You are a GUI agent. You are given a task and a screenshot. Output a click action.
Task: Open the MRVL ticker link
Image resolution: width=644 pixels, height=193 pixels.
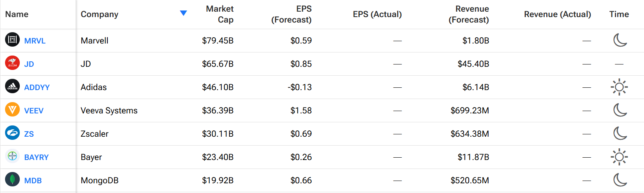click(35, 41)
